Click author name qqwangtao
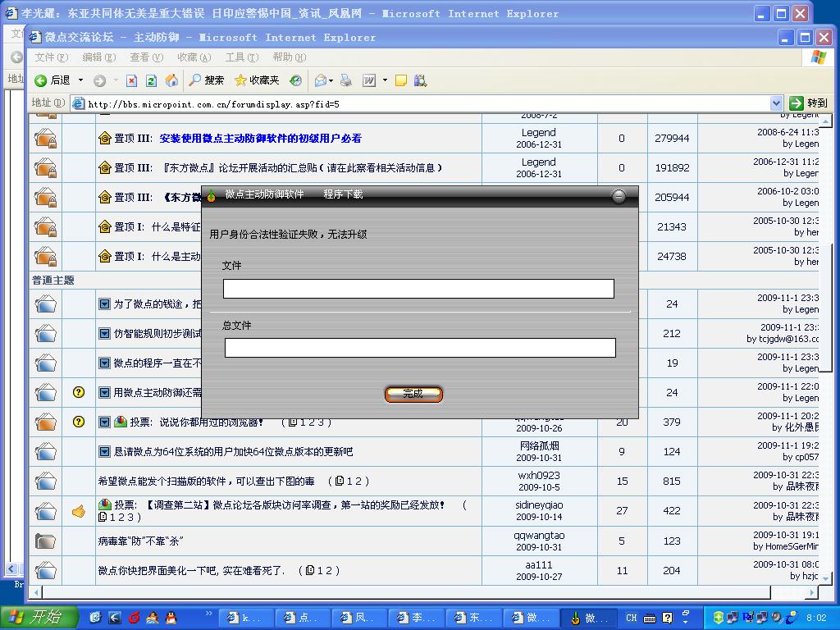Image resolution: width=840 pixels, height=630 pixels. click(539, 535)
